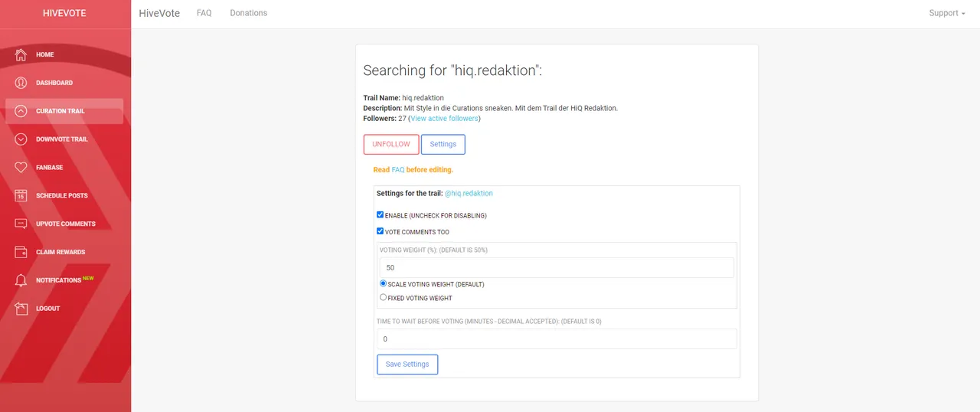Click the Searching for "hiq.redaktion" heading
The height and width of the screenshot is (412, 980).
[452, 70]
